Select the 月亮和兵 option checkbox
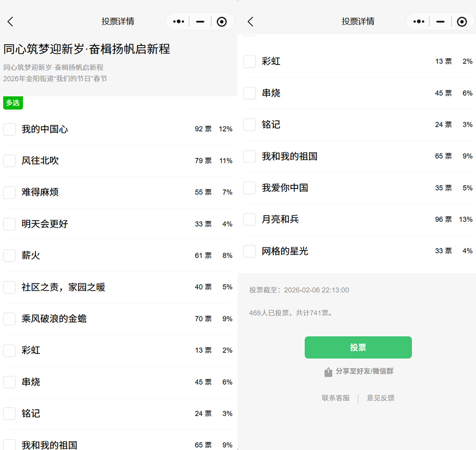The image size is (476, 450). click(x=249, y=219)
